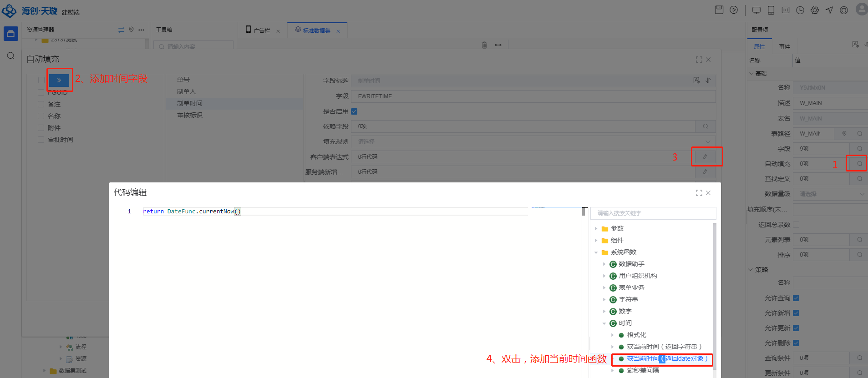
Task: Select 获当前时间（返回字符串）function
Action: [664, 347]
